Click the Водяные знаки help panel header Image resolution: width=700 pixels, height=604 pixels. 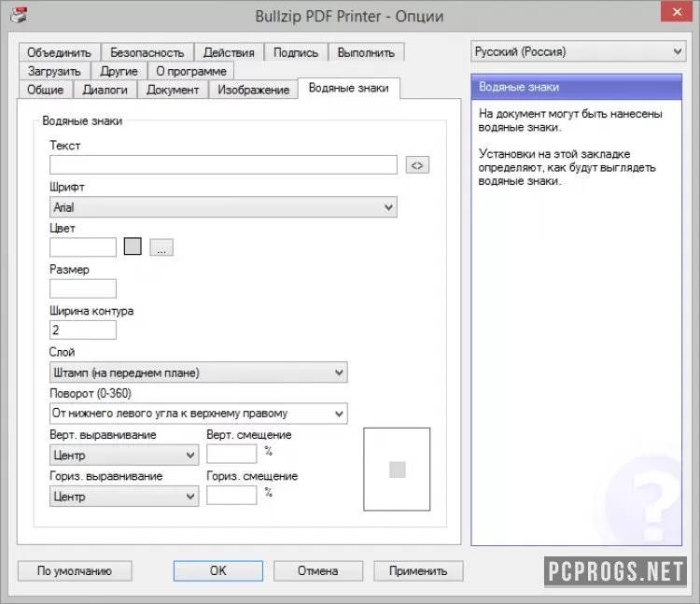pyautogui.click(x=577, y=87)
